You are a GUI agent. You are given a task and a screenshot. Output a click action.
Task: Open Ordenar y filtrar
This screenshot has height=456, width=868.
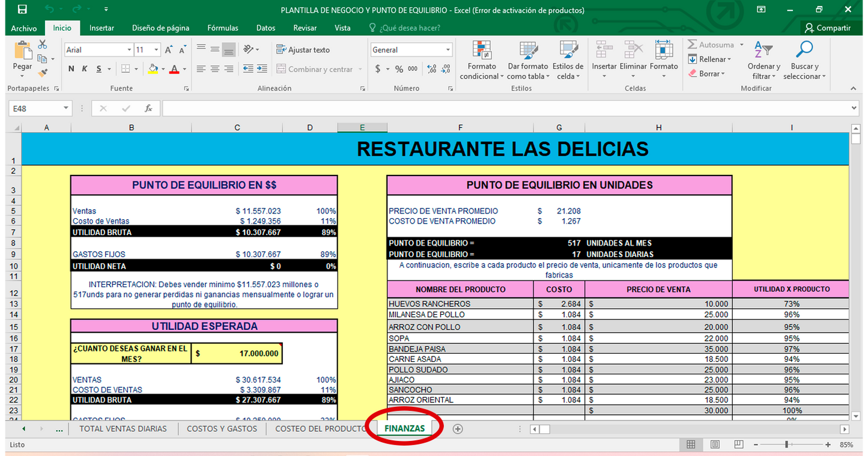click(763, 60)
